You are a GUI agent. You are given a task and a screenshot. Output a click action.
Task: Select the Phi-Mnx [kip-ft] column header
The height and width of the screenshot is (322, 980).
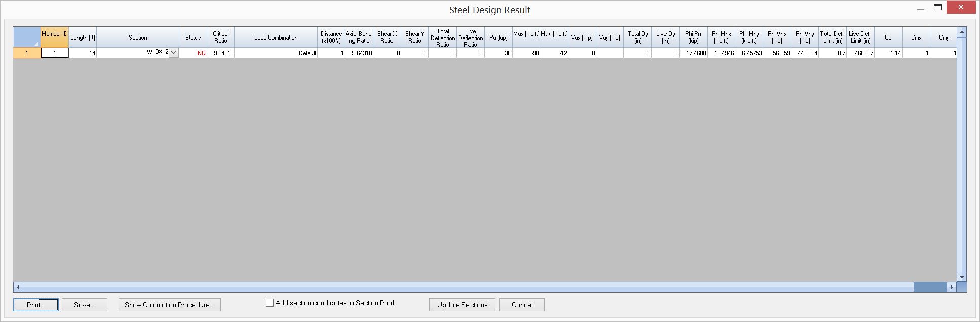721,37
